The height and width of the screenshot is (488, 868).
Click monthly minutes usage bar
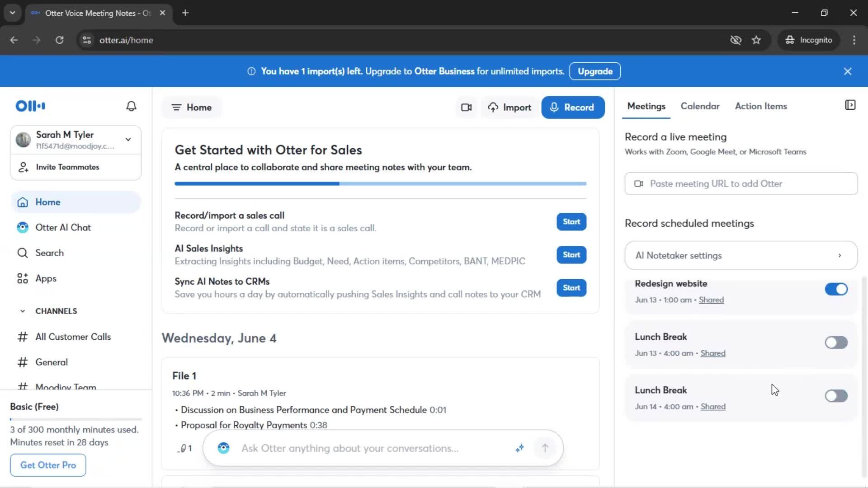(x=76, y=419)
